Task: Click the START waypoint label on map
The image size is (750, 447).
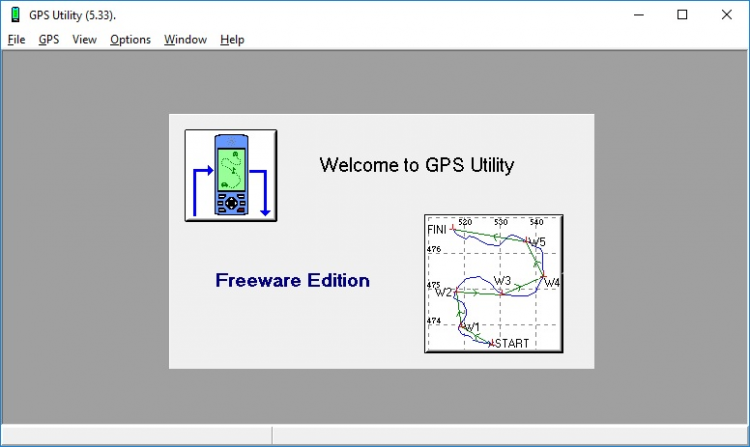Action: [512, 343]
